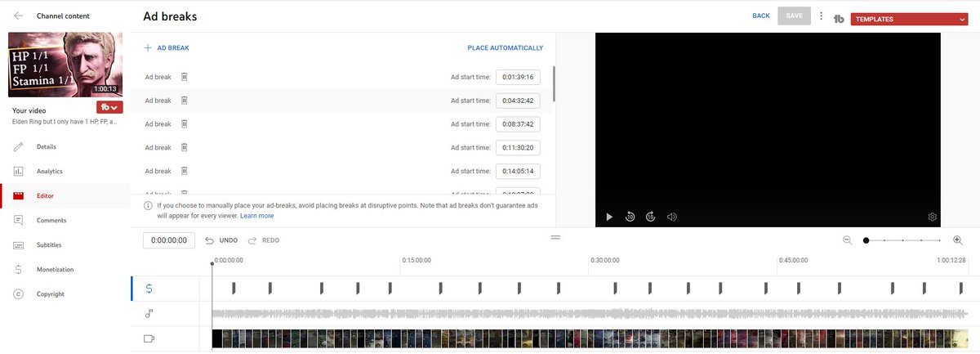Click Place Automatically
The height and width of the screenshot is (354, 980).
(505, 48)
